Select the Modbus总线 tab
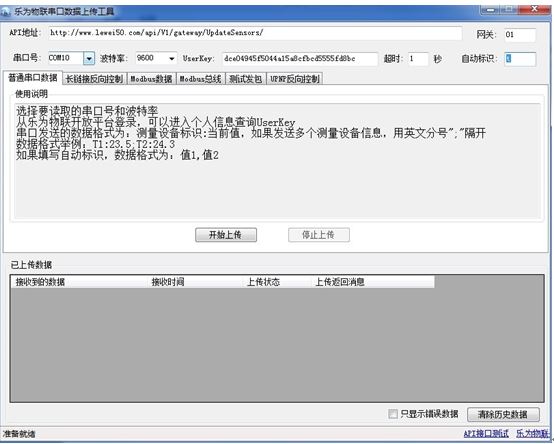The image size is (554, 444). [x=200, y=79]
